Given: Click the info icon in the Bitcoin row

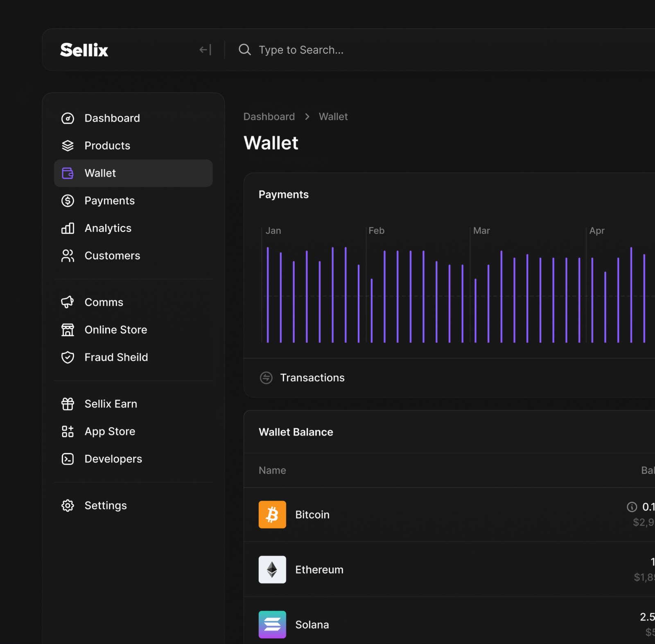Looking at the screenshot, I should [x=632, y=507].
